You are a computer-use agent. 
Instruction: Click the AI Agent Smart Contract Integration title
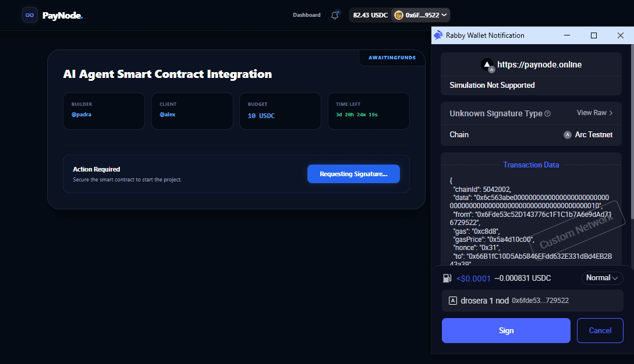[168, 74]
